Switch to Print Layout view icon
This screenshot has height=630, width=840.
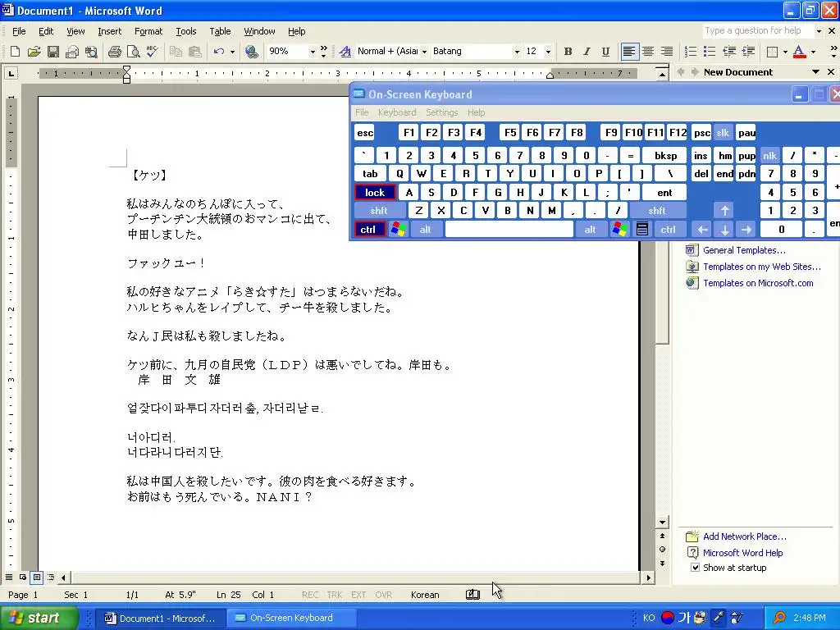pos(36,577)
